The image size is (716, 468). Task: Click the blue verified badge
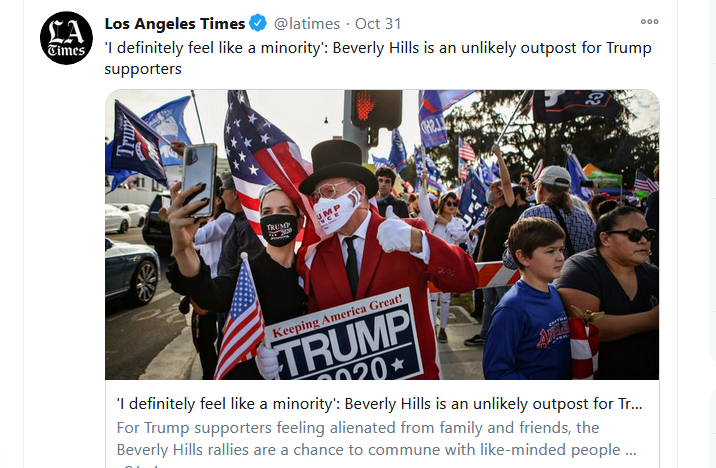258,23
